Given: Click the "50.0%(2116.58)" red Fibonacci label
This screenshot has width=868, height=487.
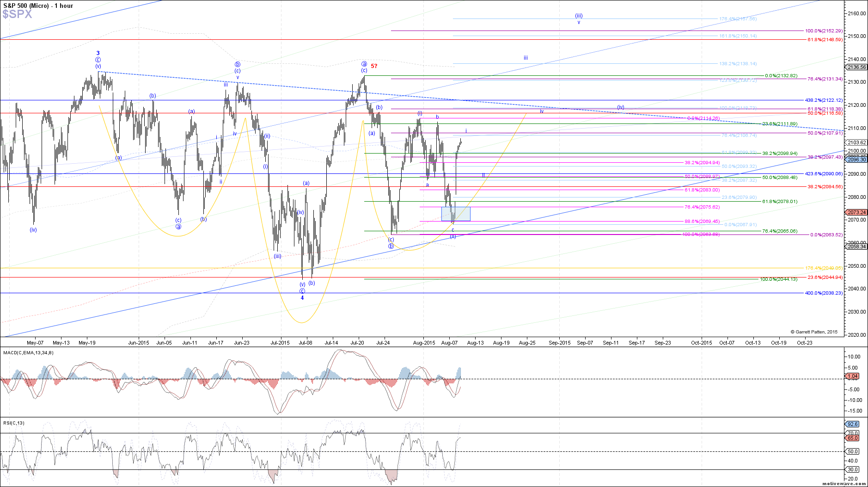Looking at the screenshot, I should pos(825,113).
